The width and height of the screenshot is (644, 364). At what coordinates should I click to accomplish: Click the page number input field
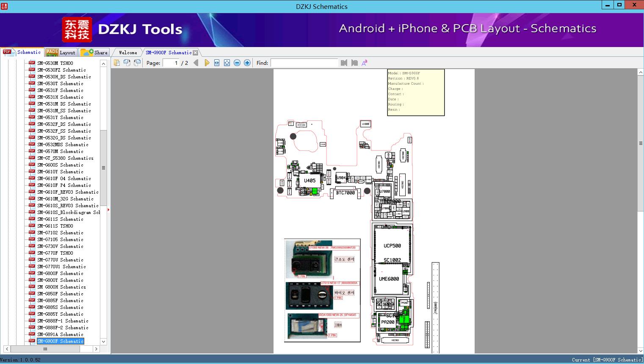click(171, 63)
